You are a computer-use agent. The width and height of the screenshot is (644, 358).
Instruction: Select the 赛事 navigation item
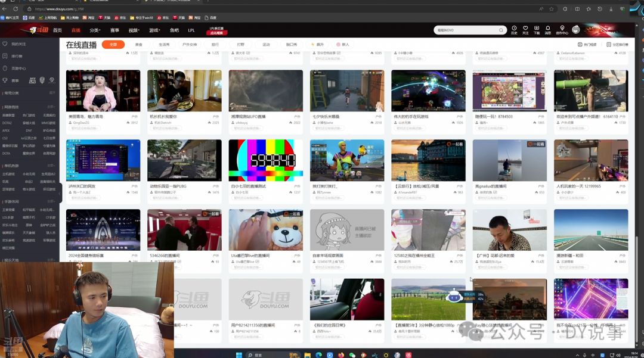[x=114, y=30]
